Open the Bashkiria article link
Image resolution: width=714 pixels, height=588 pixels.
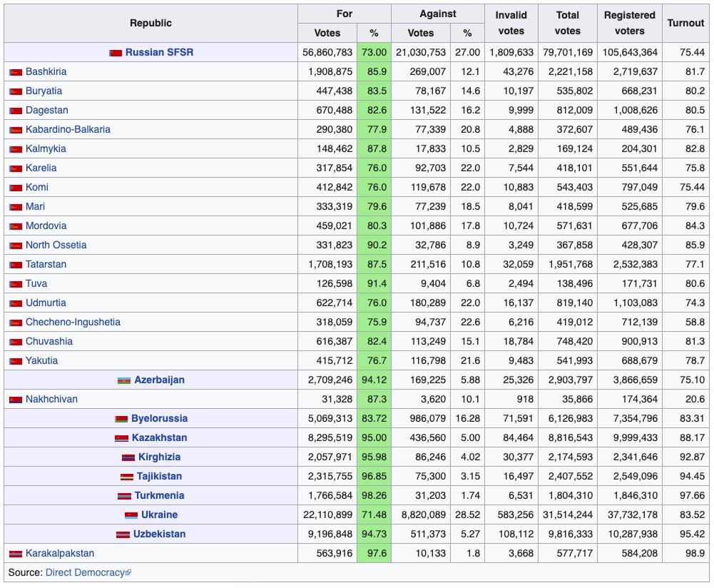(x=46, y=71)
